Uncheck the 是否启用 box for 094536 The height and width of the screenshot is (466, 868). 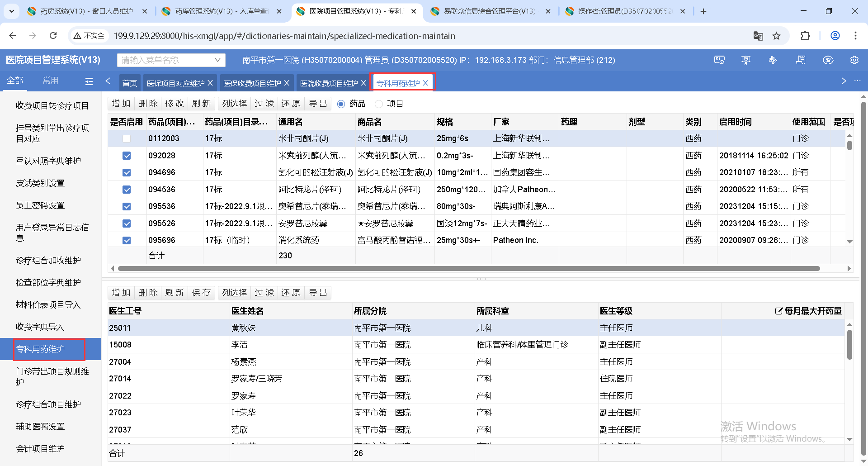[127, 190]
